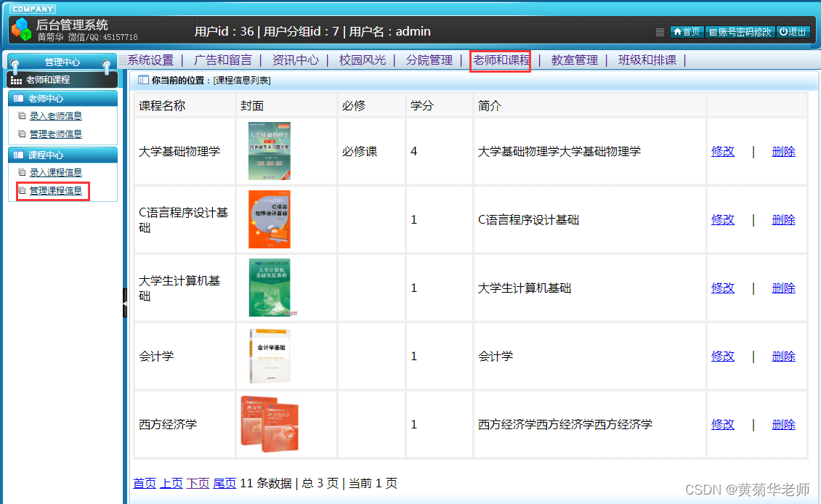This screenshot has height=504, width=821.
Task: Click 修改 for 西方经济学 row
Action: pos(723,424)
